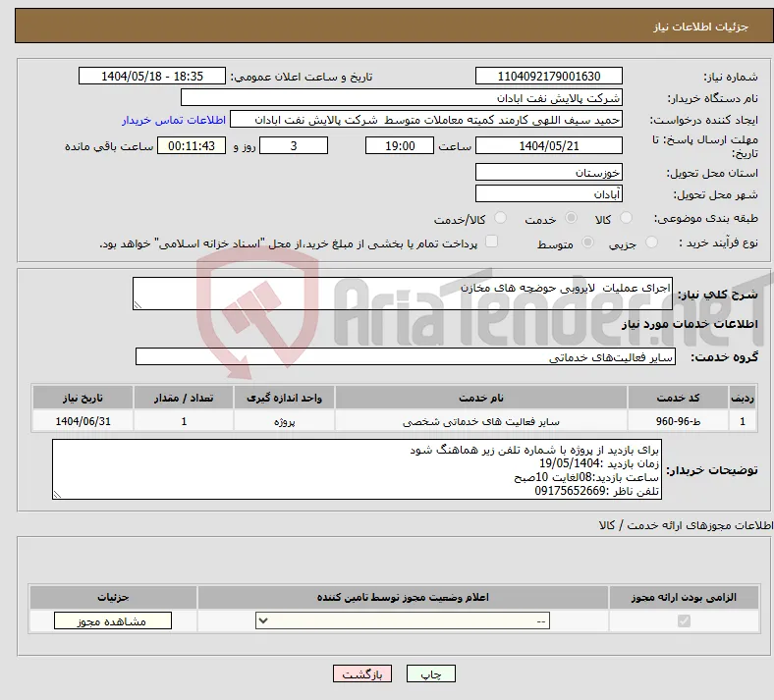Click the unit cell پروژه
774x700 pixels.
coord(284,421)
